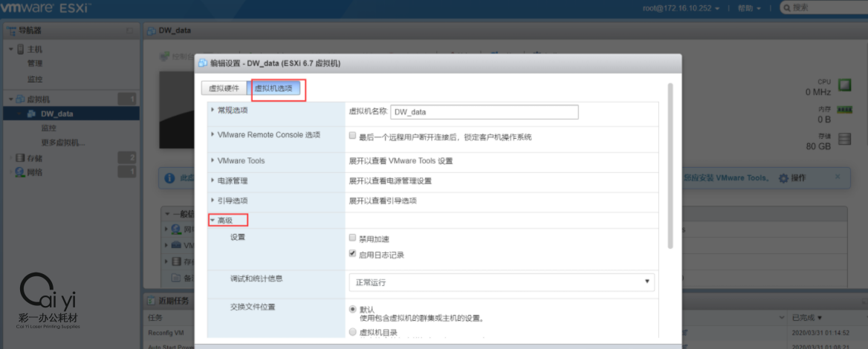Image resolution: width=868 pixels, height=349 pixels.
Task: Select the 默认 (default) swap file radio
Action: [x=353, y=309]
